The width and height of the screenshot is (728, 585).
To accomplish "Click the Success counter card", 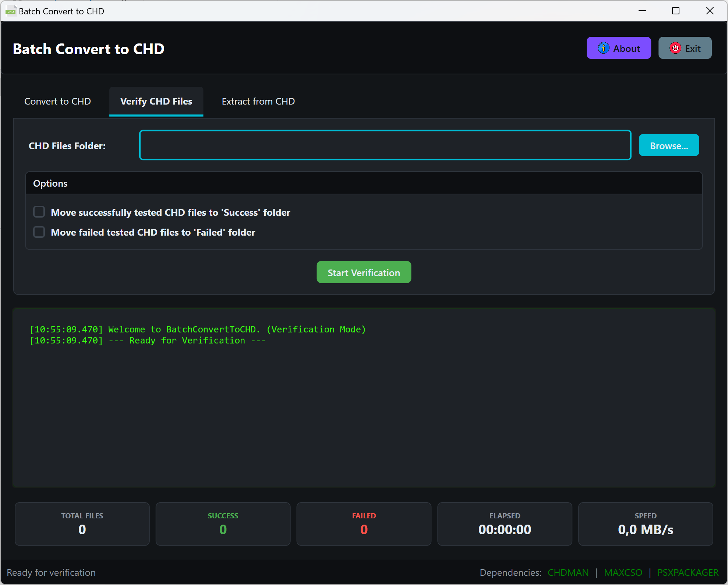I will [x=223, y=524].
